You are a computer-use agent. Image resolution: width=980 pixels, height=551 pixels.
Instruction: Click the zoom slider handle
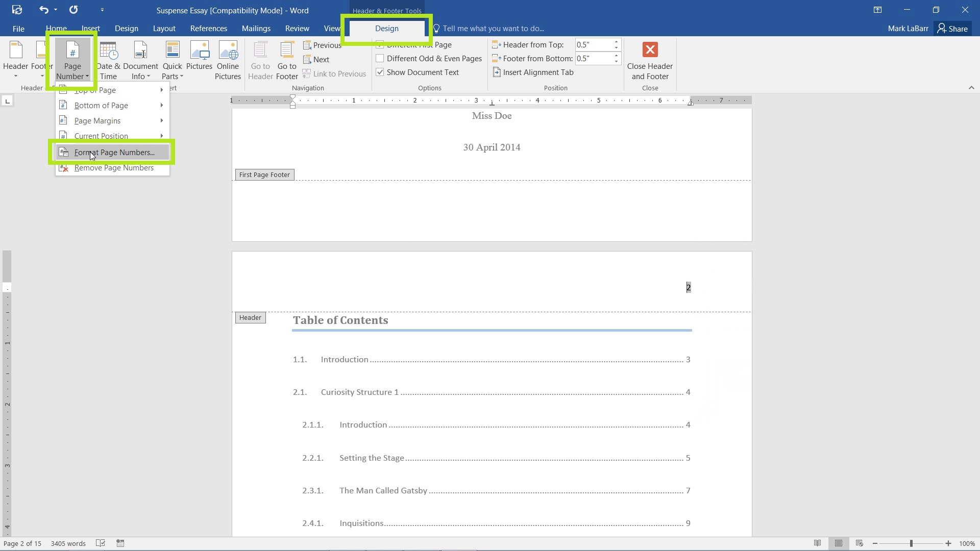click(x=911, y=543)
